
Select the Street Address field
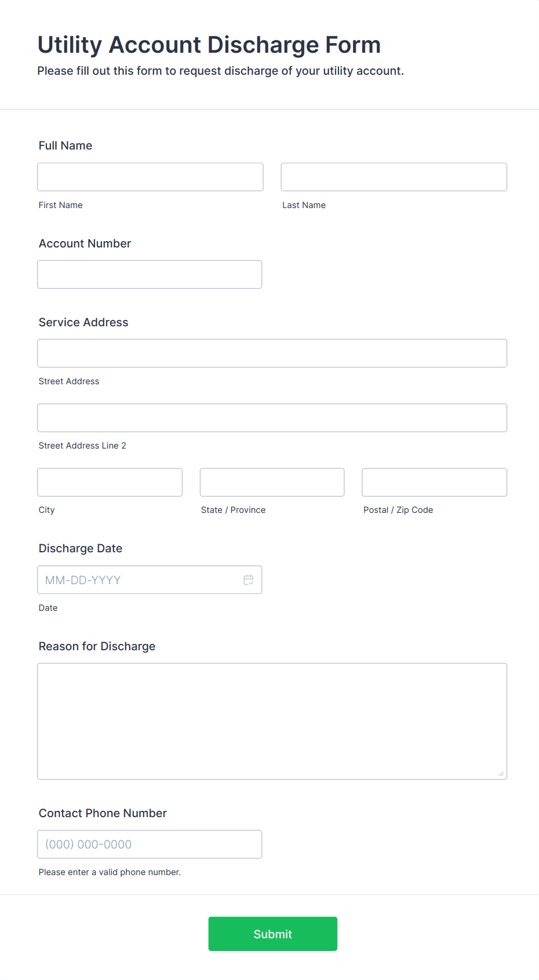pyautogui.click(x=272, y=353)
